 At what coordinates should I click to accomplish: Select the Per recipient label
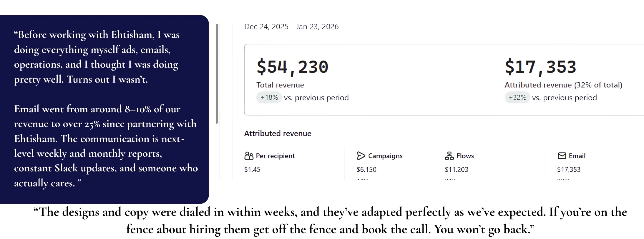pyautogui.click(x=275, y=156)
